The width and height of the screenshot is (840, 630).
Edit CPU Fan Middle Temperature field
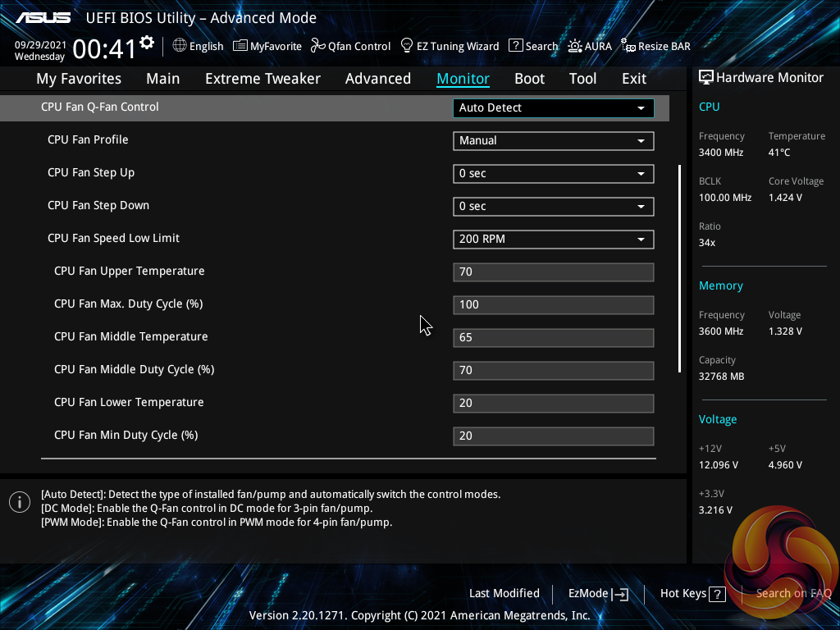pyautogui.click(x=554, y=337)
